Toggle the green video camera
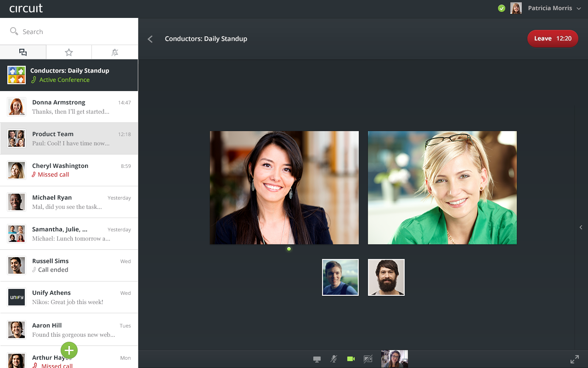The height and width of the screenshot is (368, 588). [x=351, y=359]
